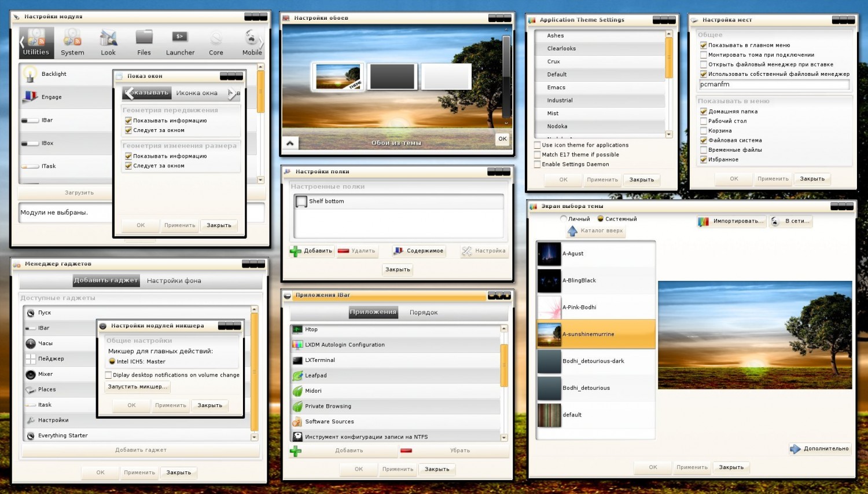Select Приложения tab in IBar window

tap(373, 312)
